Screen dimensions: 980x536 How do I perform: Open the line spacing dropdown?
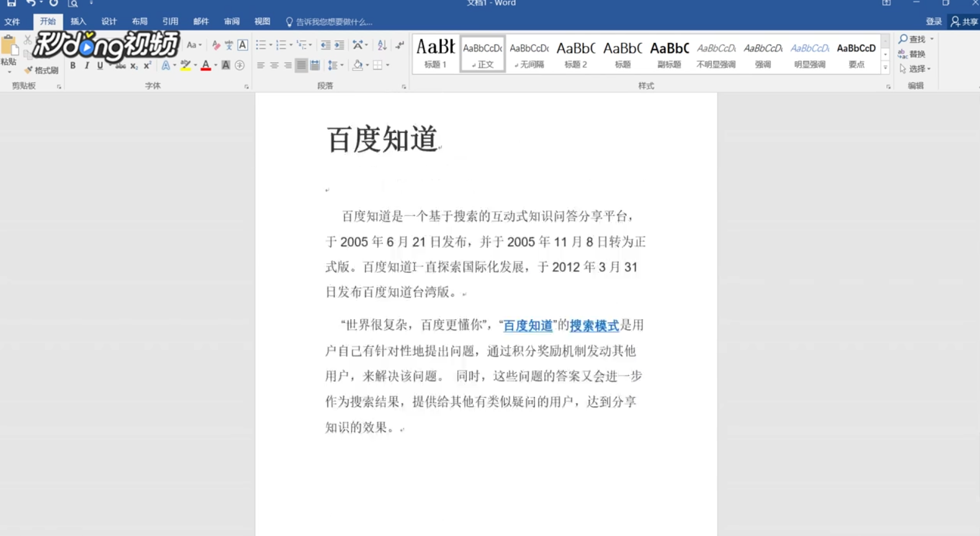[335, 65]
